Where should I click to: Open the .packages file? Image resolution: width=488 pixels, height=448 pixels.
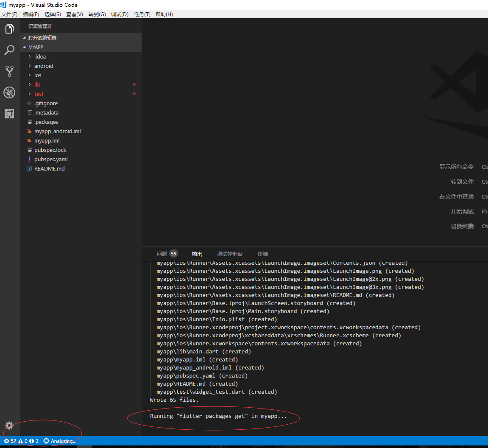[46, 122]
